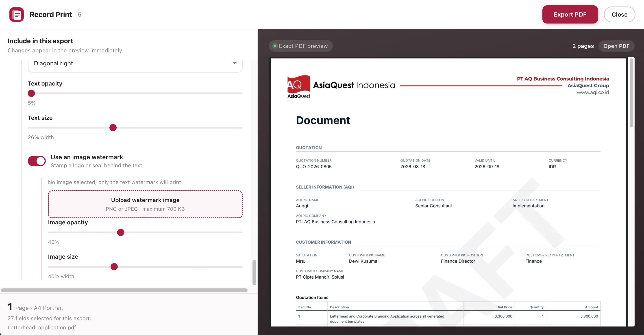
Task: Click PT. AQ Business Consulting Indonesia company value
Action: [335, 222]
